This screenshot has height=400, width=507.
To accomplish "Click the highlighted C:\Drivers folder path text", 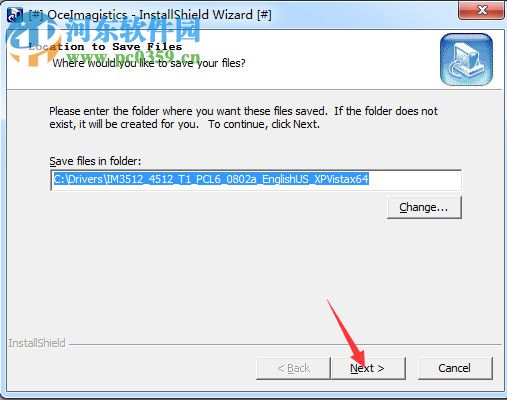I will (x=211, y=179).
